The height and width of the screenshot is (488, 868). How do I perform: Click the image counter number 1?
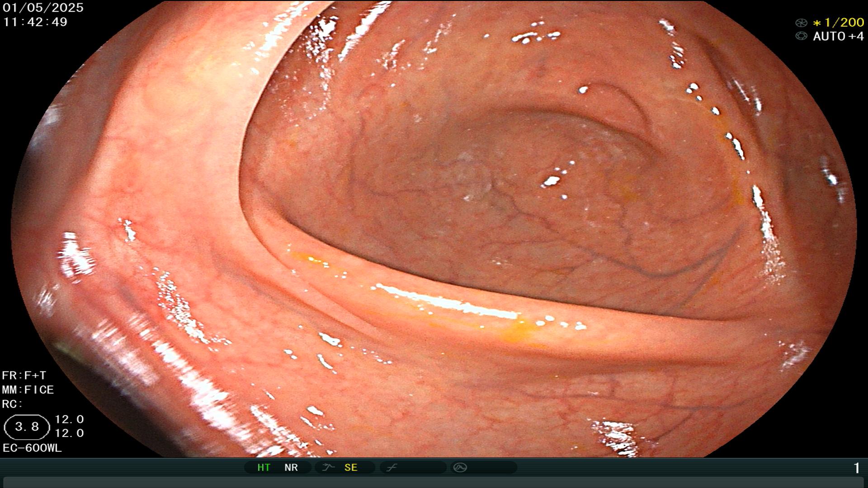click(x=856, y=468)
